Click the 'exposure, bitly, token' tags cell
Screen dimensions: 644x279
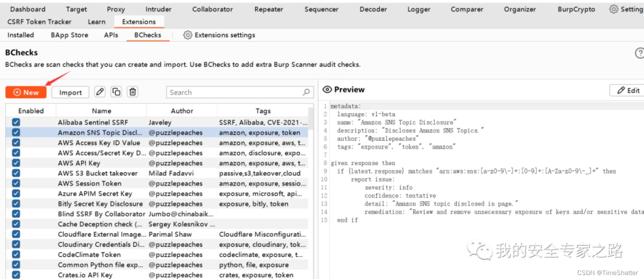point(254,203)
